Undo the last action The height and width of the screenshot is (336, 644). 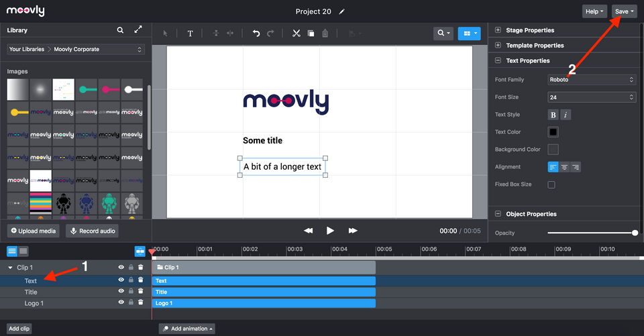pos(256,34)
